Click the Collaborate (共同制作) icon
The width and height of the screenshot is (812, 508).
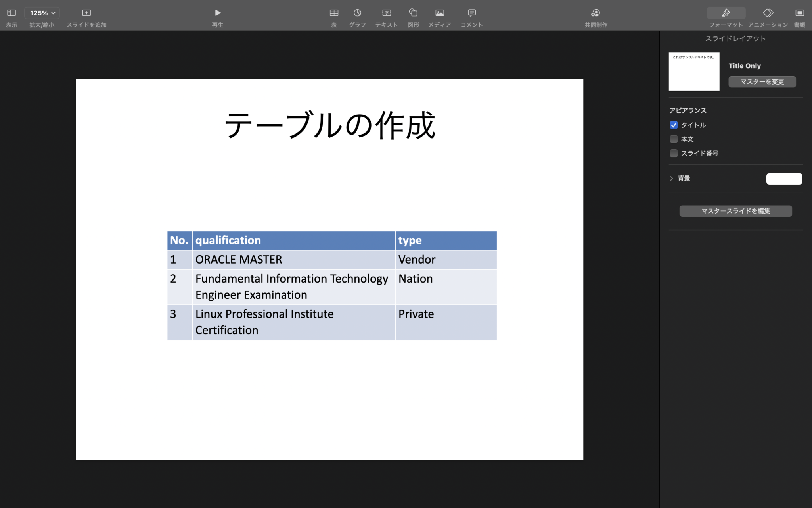pos(596,13)
